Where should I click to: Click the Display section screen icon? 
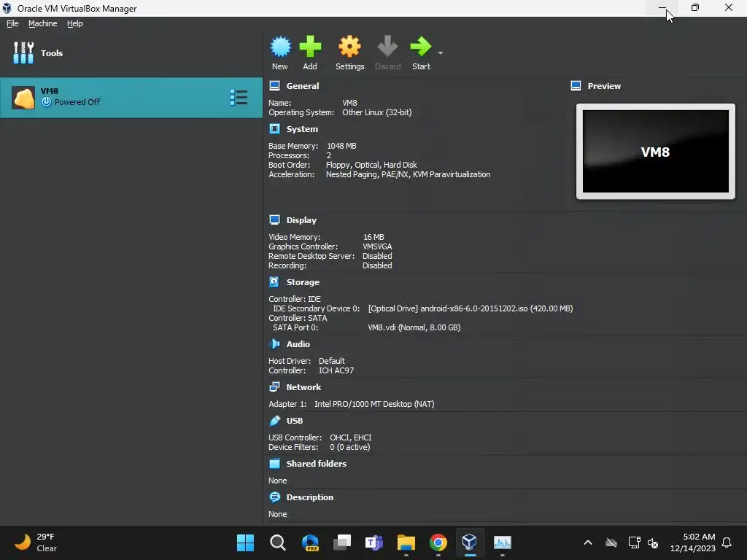pos(274,220)
